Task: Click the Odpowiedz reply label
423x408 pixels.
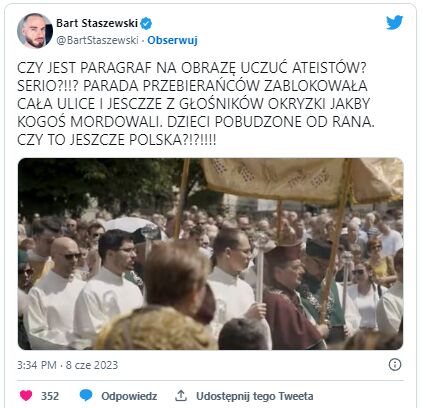Action: click(129, 396)
